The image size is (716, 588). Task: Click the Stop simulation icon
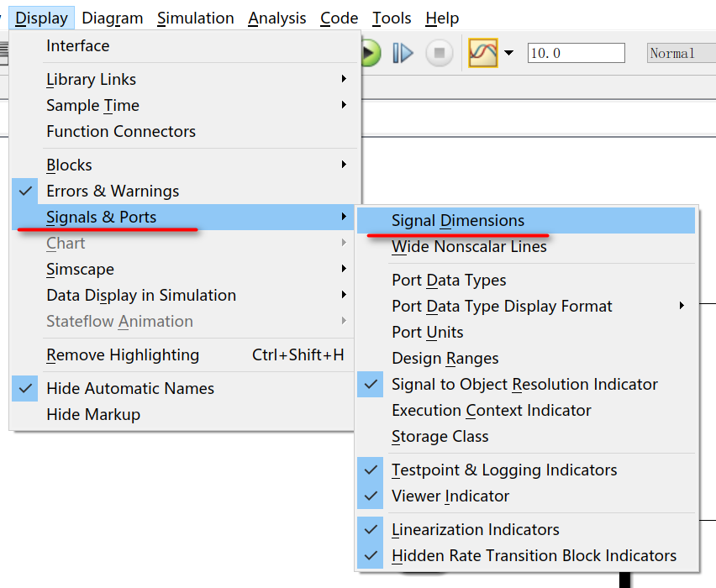click(440, 53)
